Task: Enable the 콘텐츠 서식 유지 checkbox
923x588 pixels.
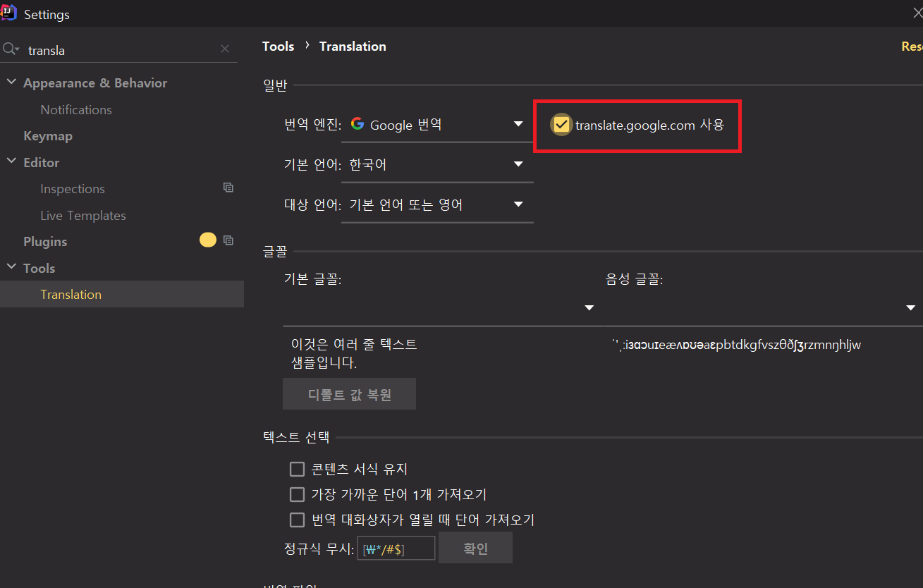Action: 298,469
